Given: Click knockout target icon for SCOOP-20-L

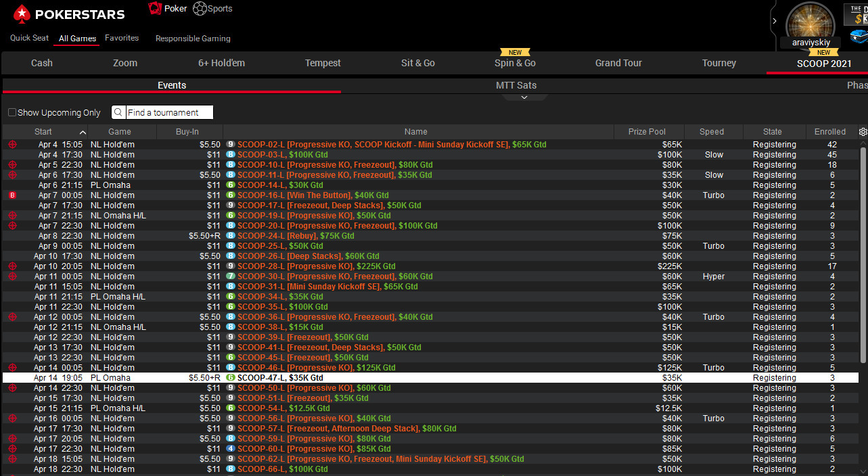Looking at the screenshot, I should tap(12, 226).
